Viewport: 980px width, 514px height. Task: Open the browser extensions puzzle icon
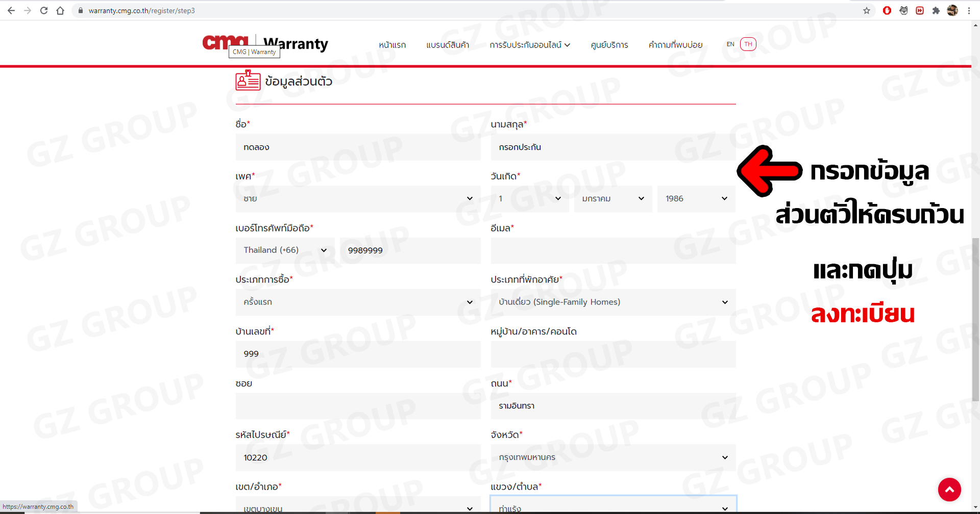click(x=936, y=11)
